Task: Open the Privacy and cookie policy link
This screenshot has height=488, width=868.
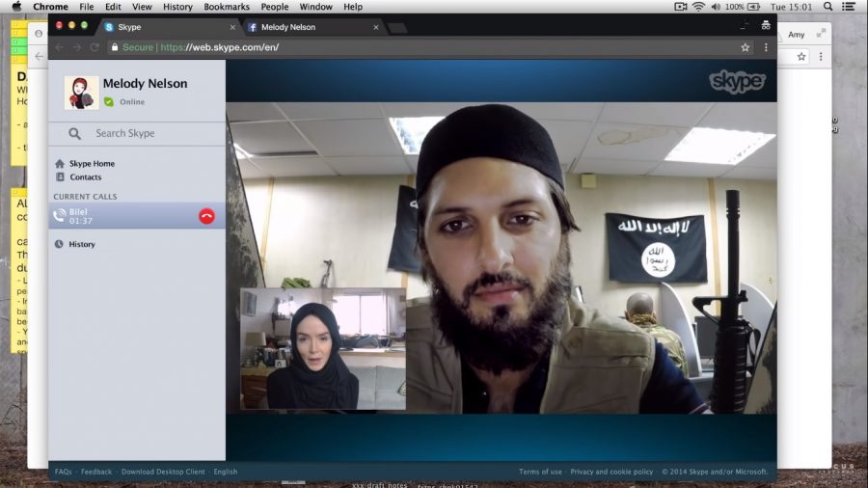Action: pos(611,472)
